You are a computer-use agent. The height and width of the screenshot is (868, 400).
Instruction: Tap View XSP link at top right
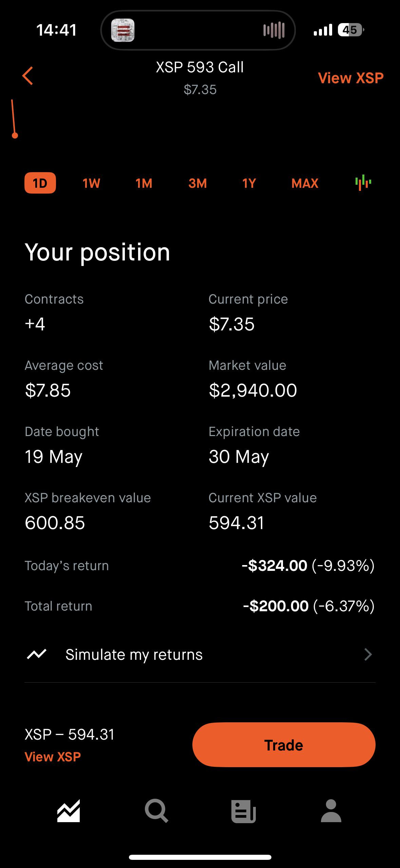350,78
